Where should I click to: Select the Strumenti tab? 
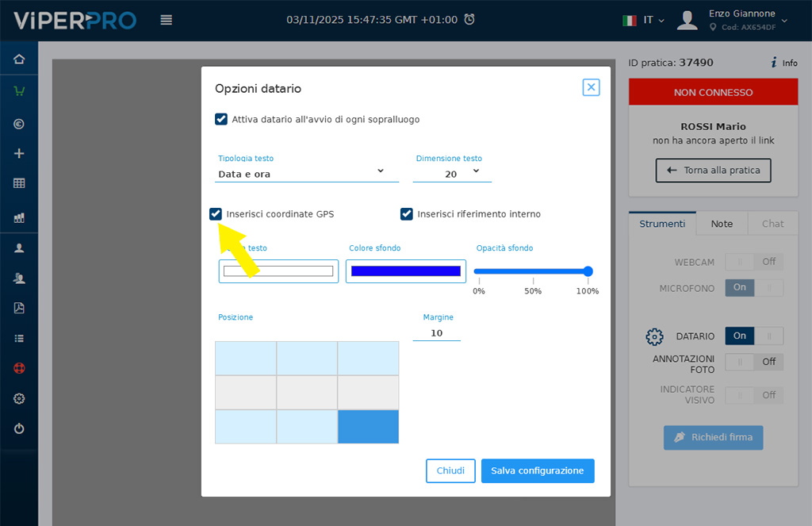662,224
